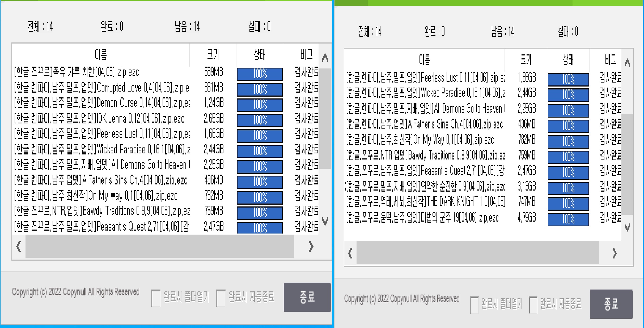Click the vertical scrollbar thumb in the left window
644x328 pixels.
pos(325,118)
